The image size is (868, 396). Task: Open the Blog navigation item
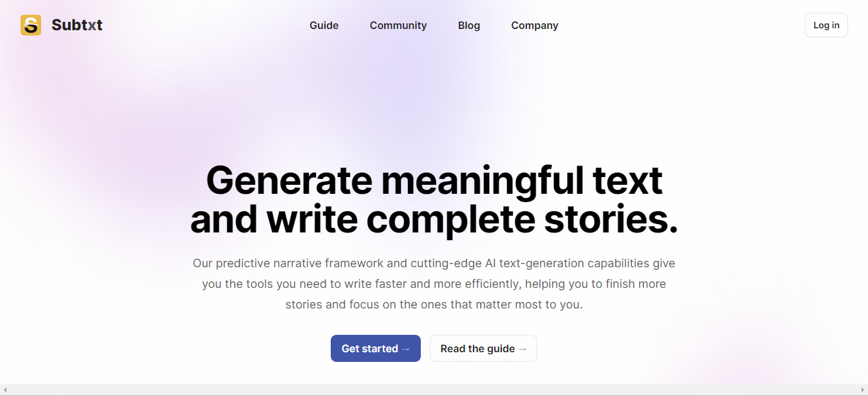[x=469, y=25]
